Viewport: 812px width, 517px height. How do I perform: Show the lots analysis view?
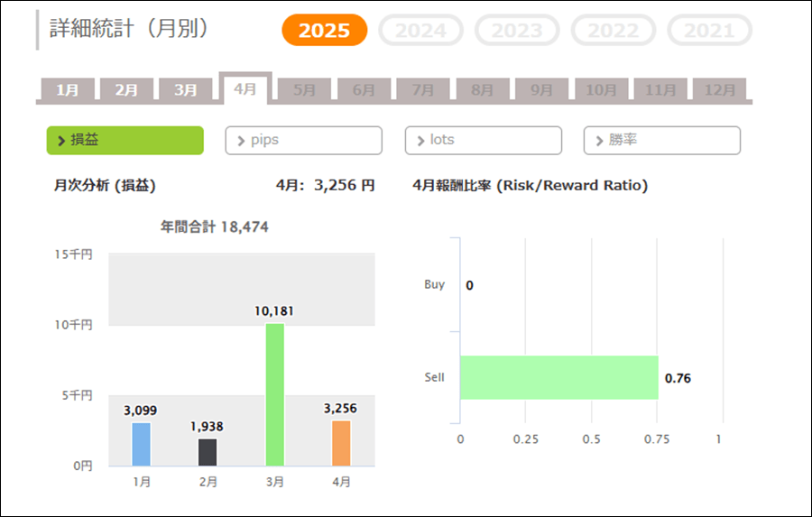pos(484,141)
